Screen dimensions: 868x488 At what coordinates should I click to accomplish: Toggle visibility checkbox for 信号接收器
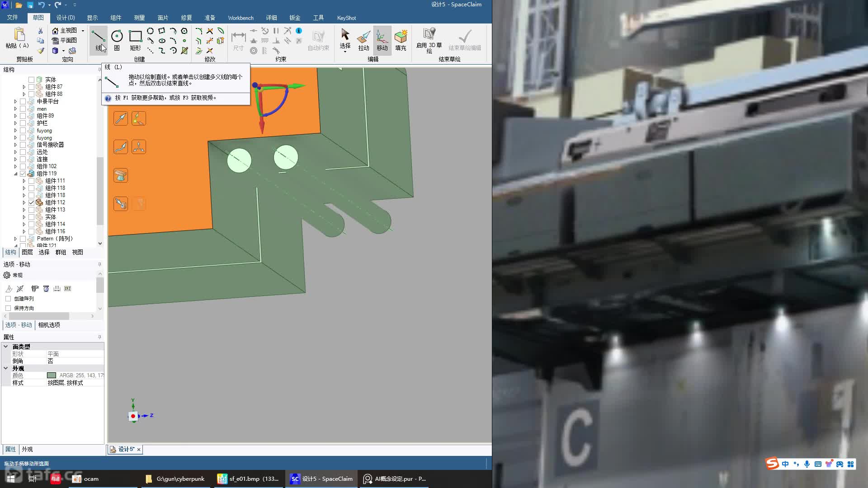tap(23, 145)
